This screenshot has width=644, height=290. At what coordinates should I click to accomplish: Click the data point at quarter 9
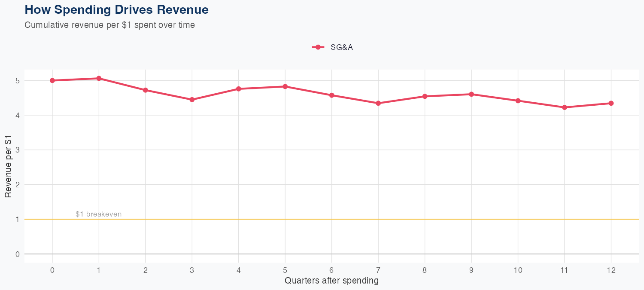(471, 94)
